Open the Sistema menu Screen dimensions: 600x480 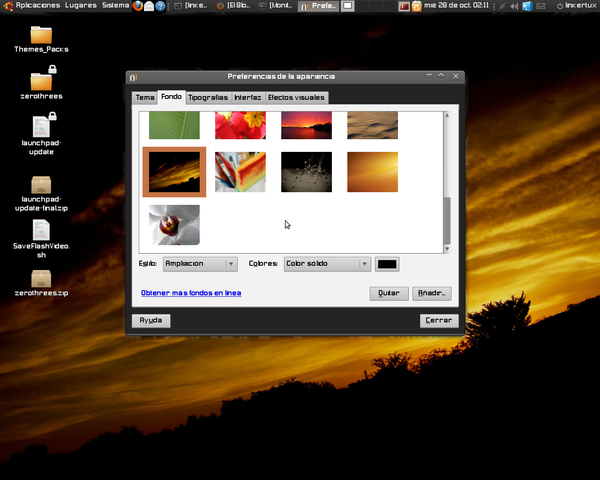(115, 5)
